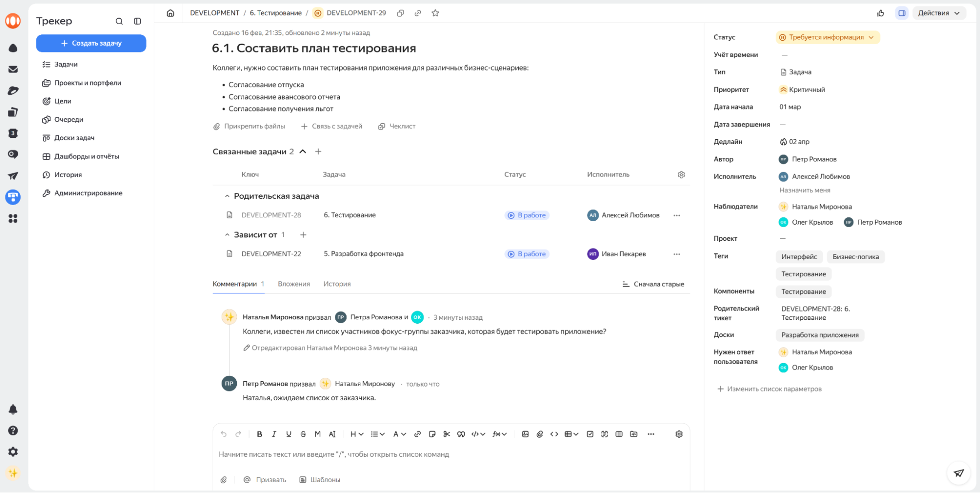
Task: Copy task link using chain icon
Action: (418, 13)
